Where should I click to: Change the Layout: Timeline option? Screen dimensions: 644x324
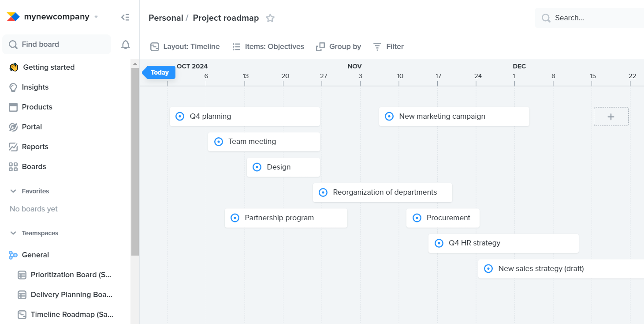coord(185,46)
